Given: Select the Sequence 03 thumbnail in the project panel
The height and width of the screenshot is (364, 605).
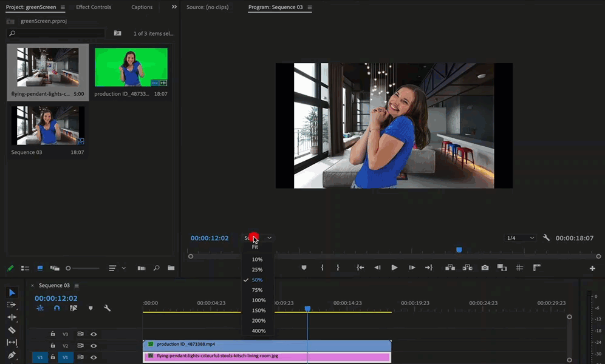Looking at the screenshot, I should (47, 126).
